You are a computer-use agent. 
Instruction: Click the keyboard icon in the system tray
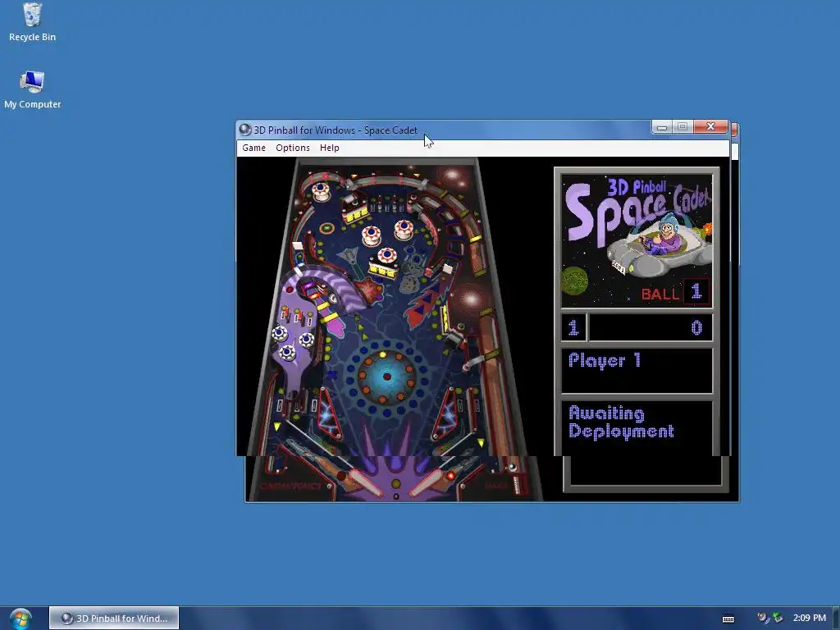click(x=728, y=619)
